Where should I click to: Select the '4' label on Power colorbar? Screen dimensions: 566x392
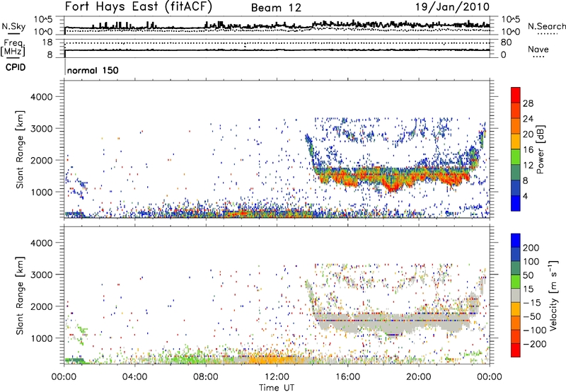click(x=526, y=196)
